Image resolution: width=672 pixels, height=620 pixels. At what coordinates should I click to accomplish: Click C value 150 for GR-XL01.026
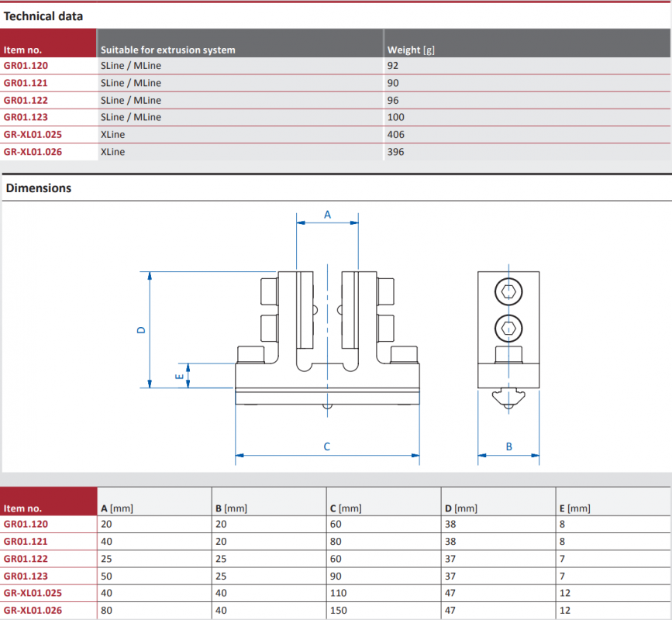click(x=338, y=610)
